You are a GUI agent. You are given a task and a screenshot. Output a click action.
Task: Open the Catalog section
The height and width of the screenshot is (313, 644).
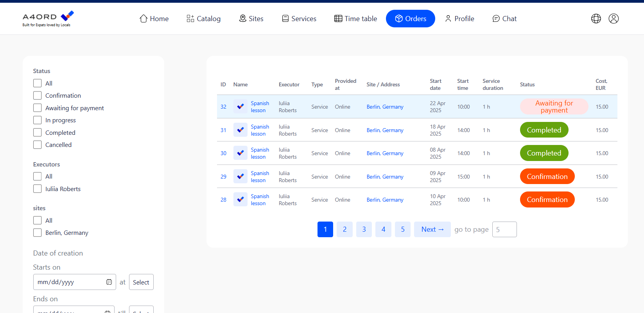click(x=204, y=18)
